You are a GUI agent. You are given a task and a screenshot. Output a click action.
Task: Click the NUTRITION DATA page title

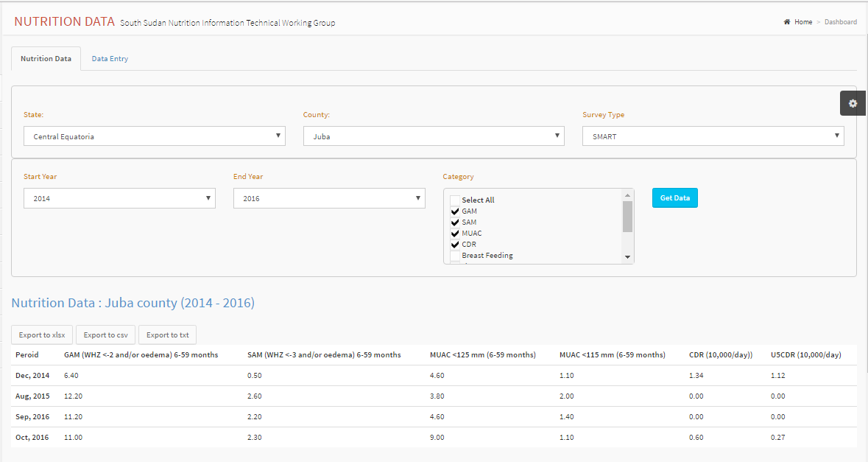[x=64, y=21]
